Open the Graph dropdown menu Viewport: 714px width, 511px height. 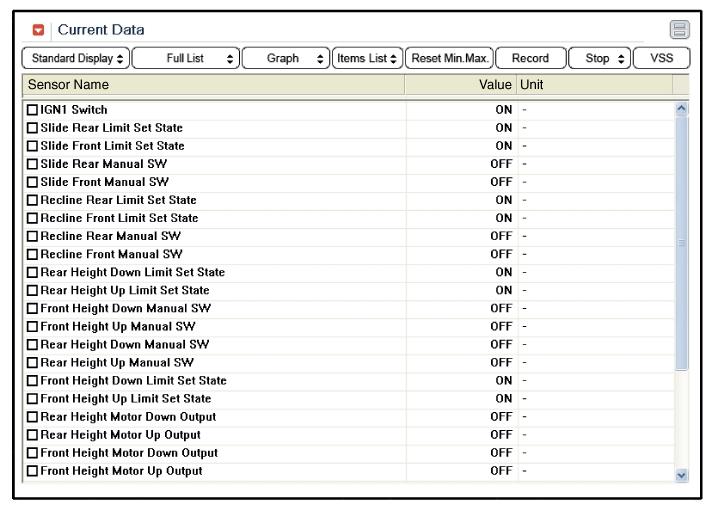coord(286,58)
